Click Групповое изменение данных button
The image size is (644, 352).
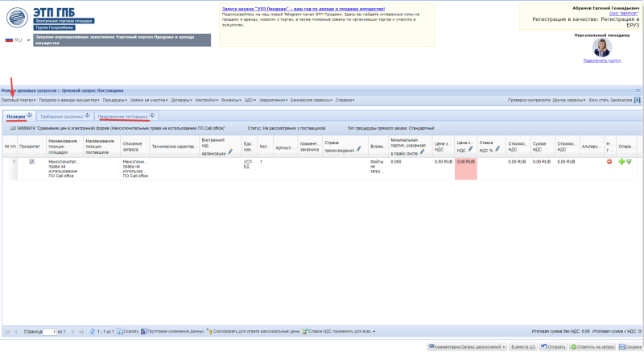point(172,332)
